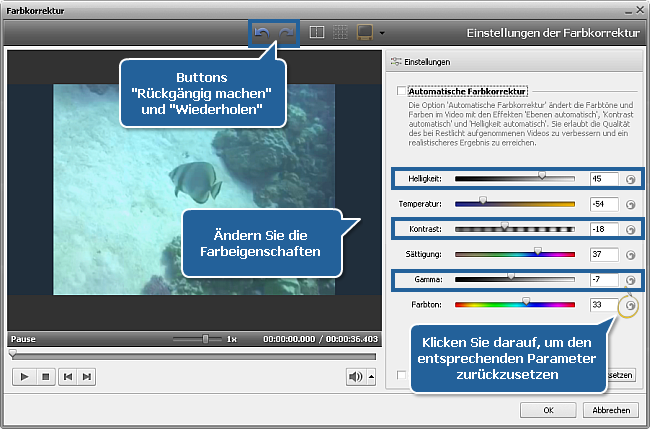Enable the Automatische Farbkorrektur checkbox
650x429 pixels.
point(401,91)
